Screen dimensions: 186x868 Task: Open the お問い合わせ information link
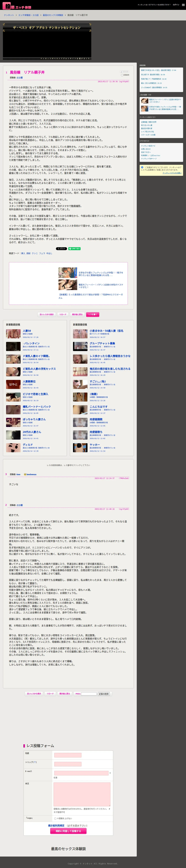(146, 149)
